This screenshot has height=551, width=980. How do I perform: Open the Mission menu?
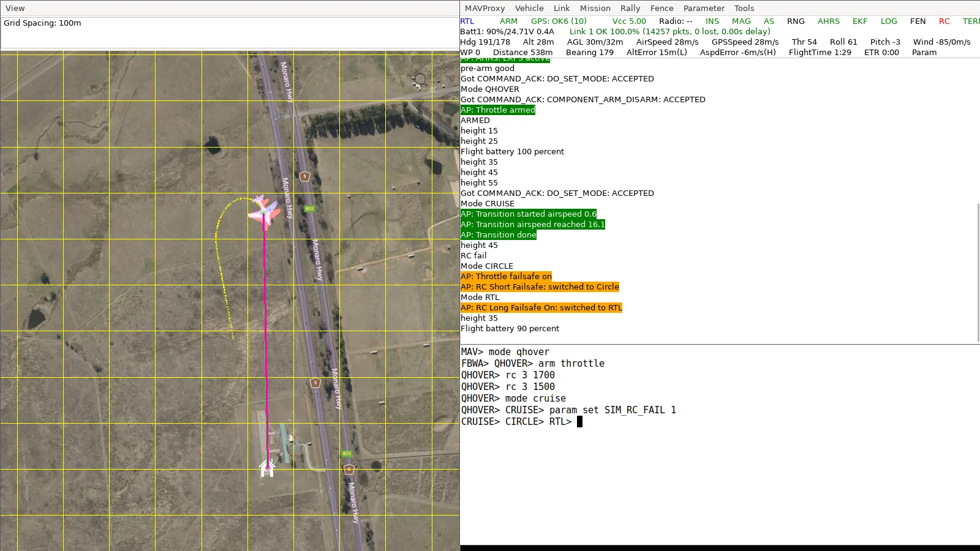(595, 8)
